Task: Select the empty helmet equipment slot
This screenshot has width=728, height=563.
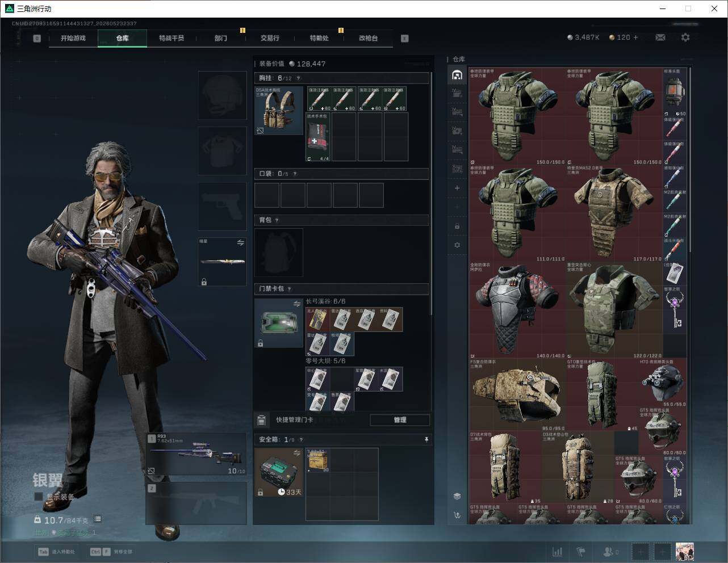Action: [x=223, y=95]
